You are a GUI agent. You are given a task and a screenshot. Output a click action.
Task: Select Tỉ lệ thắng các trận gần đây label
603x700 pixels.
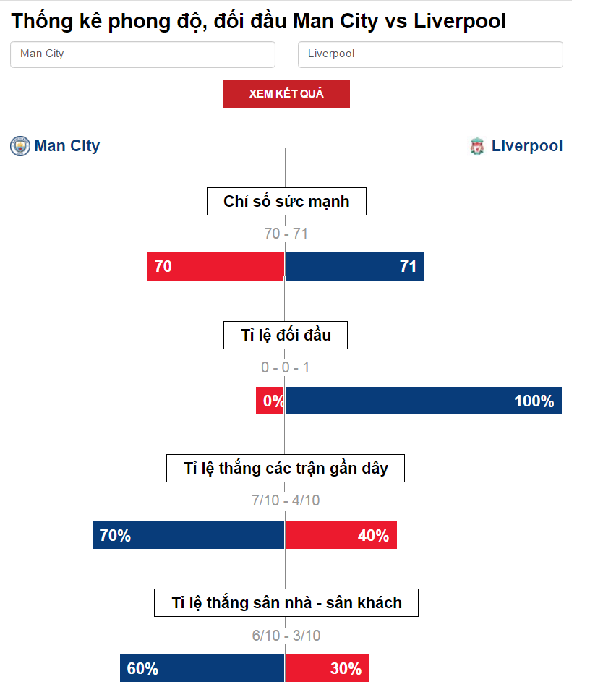[x=286, y=469]
